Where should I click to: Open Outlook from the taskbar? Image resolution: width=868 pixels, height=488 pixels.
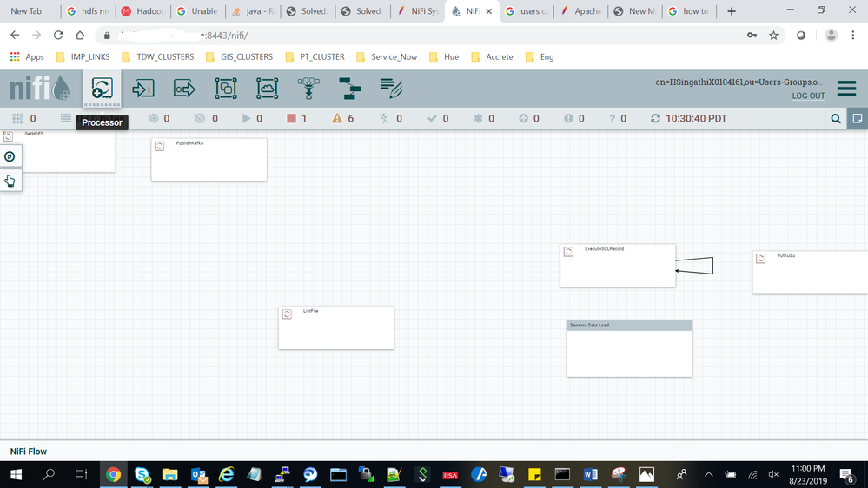pyautogui.click(x=199, y=475)
